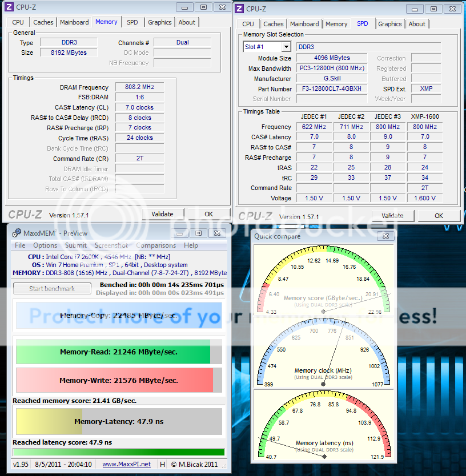The height and width of the screenshot is (476, 466).
Task: Maximize the MaxxMEM PreView window
Action: coord(198,233)
